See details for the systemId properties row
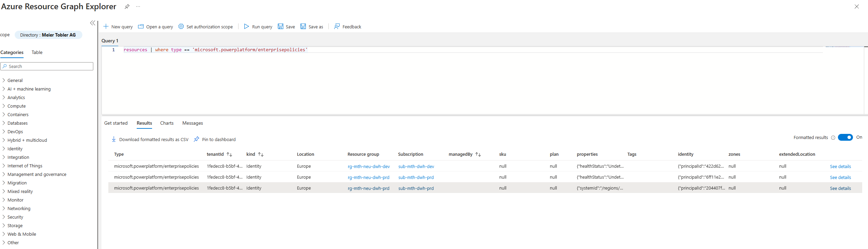Image resolution: width=868 pixels, height=249 pixels. pos(840,188)
